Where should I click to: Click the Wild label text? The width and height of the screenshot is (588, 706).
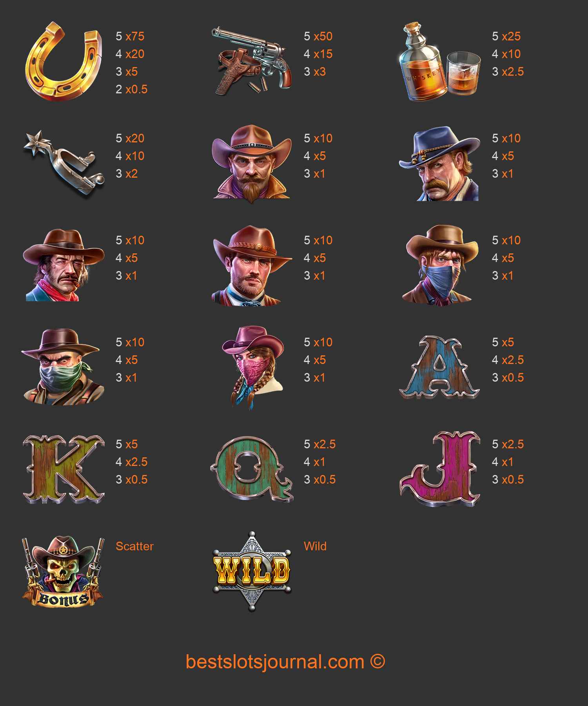point(315,546)
